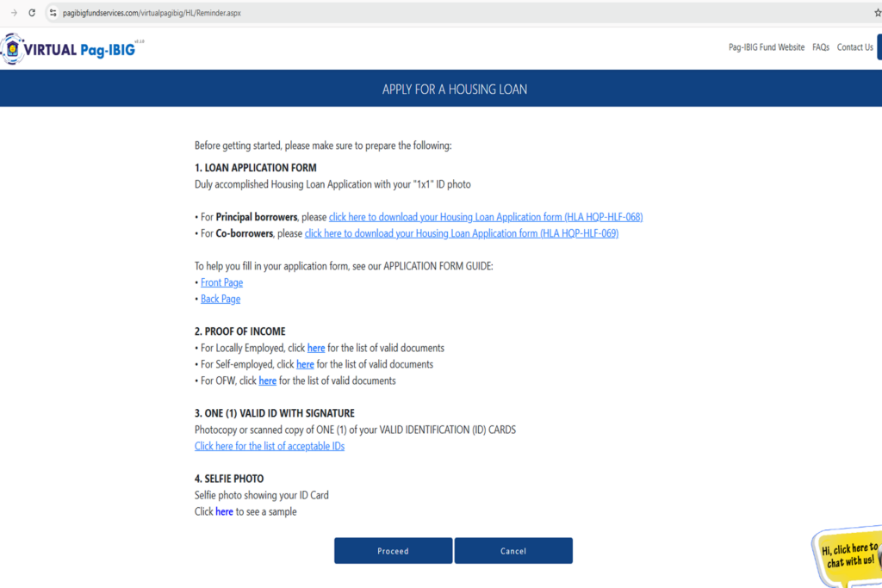The image size is (882, 588).
Task: Click the '3. ONE (1) VALID ID WITH SIGNATURE' heading
Action: [x=275, y=413]
